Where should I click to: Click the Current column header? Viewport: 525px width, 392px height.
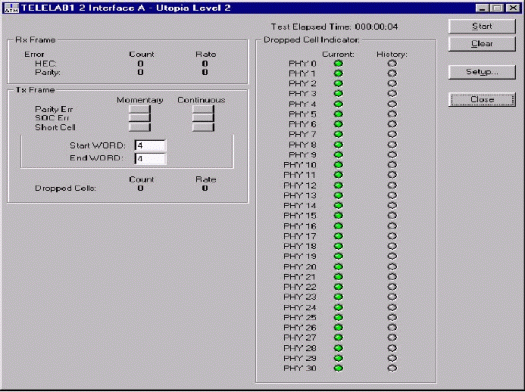point(338,54)
